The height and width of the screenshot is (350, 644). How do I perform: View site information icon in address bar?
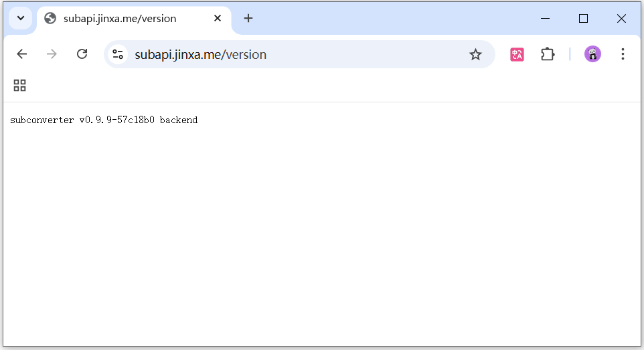118,54
